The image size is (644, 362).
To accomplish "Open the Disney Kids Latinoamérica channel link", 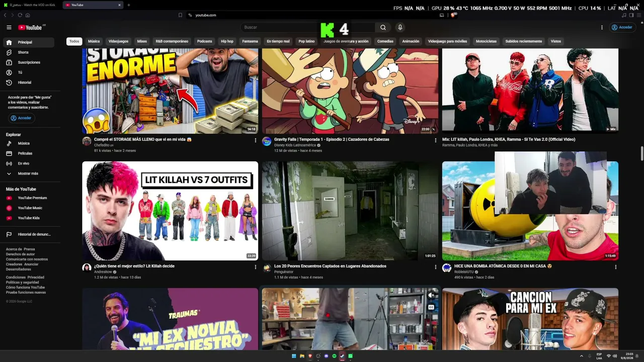I will coord(295,145).
